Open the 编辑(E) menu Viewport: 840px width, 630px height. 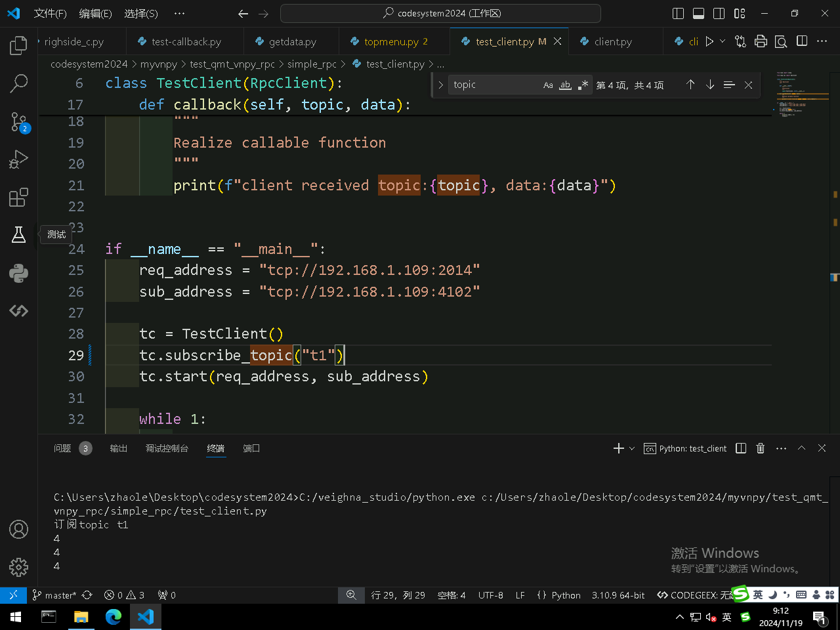[95, 14]
